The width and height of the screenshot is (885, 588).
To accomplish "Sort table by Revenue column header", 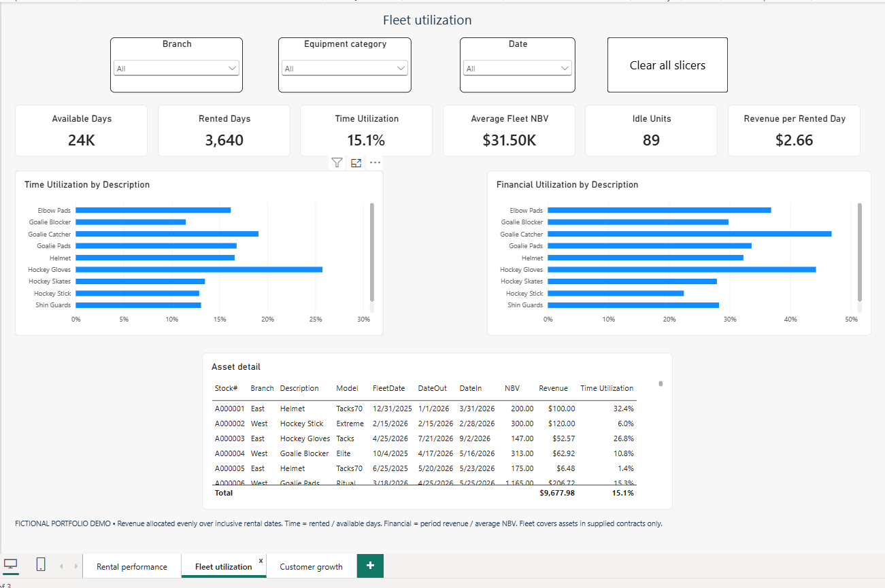I will (553, 388).
